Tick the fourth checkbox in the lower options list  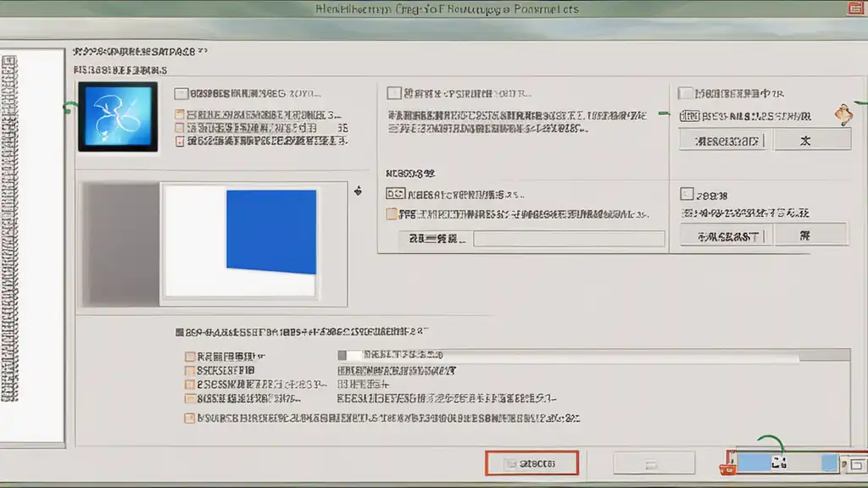click(x=190, y=398)
